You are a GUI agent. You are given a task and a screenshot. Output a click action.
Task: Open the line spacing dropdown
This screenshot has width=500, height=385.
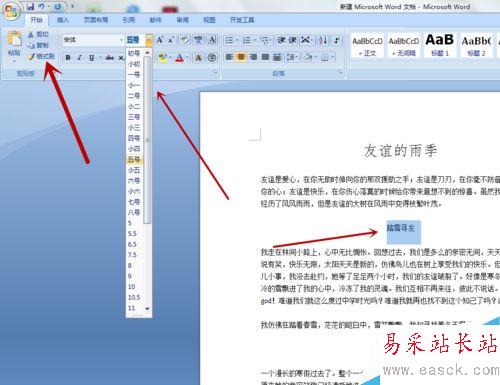pos(292,57)
